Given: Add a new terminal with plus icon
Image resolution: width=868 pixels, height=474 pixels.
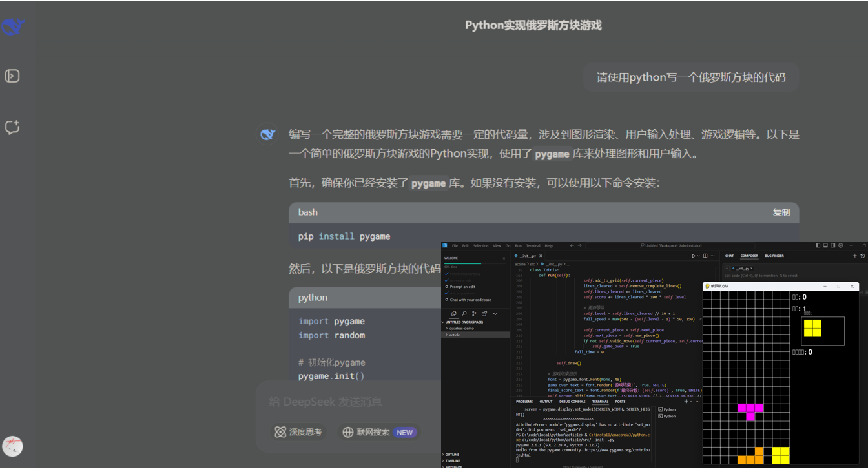Looking at the screenshot, I should (x=686, y=401).
